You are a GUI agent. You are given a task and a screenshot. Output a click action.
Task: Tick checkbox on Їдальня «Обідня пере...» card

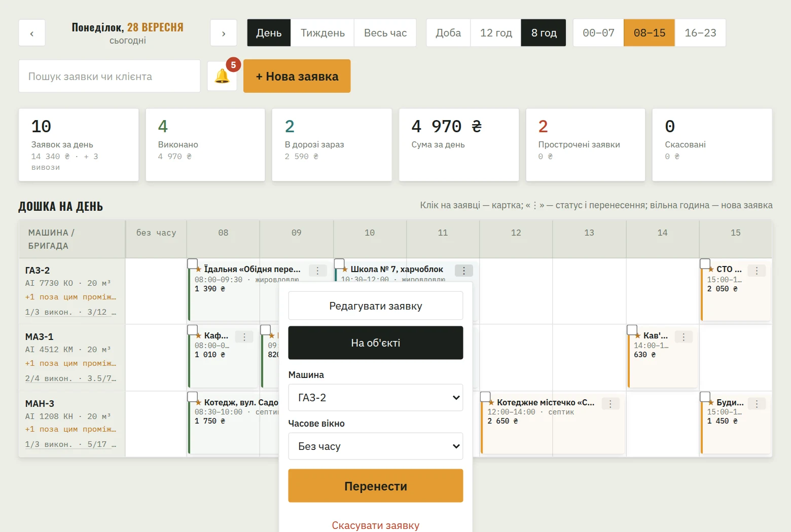[193, 263]
